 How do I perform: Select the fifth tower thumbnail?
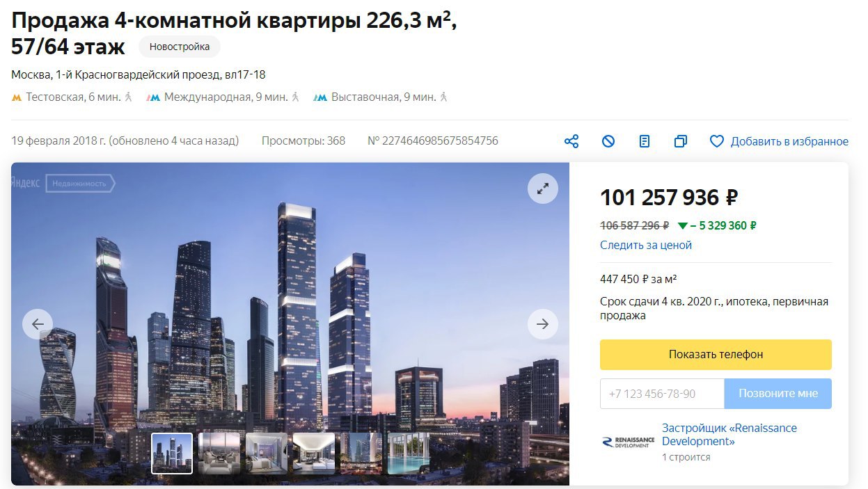point(361,454)
